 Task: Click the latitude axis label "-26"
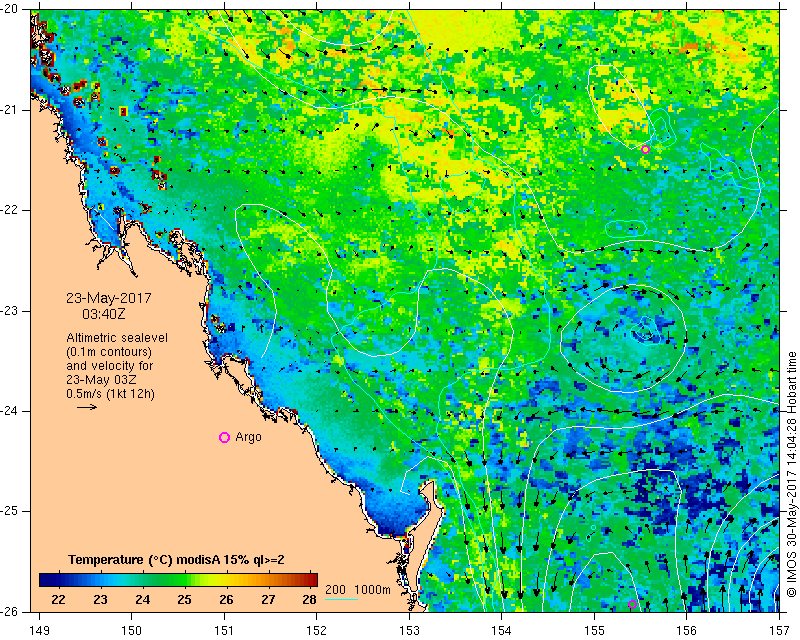[x=9, y=611]
